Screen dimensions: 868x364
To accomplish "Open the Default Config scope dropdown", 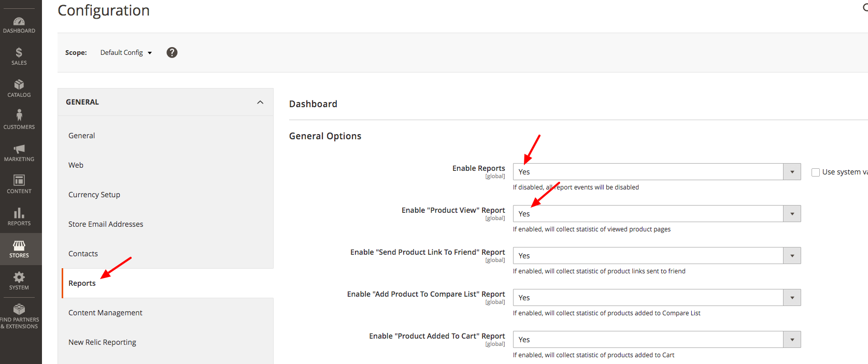I will coord(126,52).
